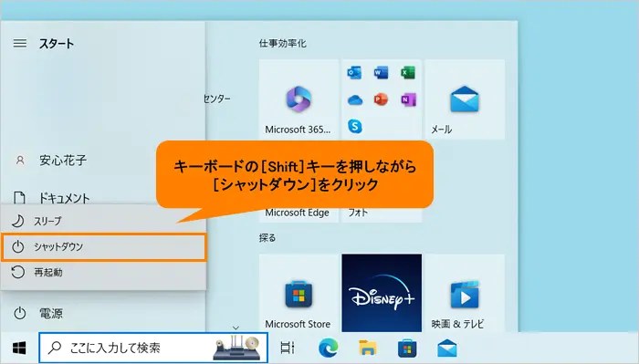Image resolution: width=639 pixels, height=364 pixels.
Task: Expand the down chevron in Start menu
Action: (x=236, y=328)
